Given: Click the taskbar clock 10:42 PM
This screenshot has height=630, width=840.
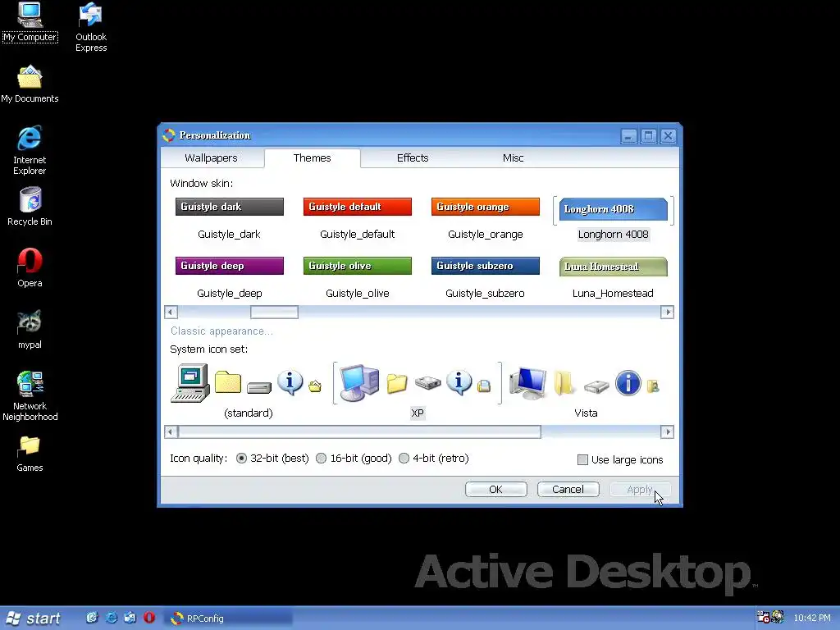Looking at the screenshot, I should (812, 618).
